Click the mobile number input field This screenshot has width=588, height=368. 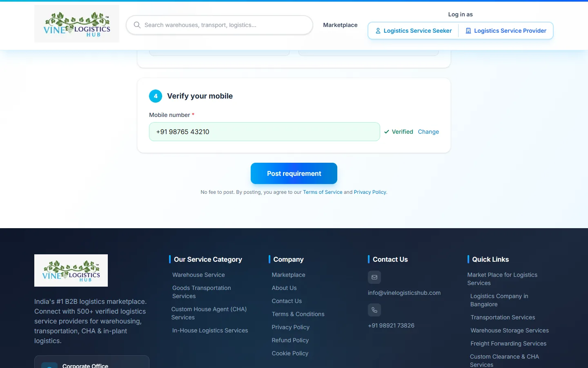(265, 132)
